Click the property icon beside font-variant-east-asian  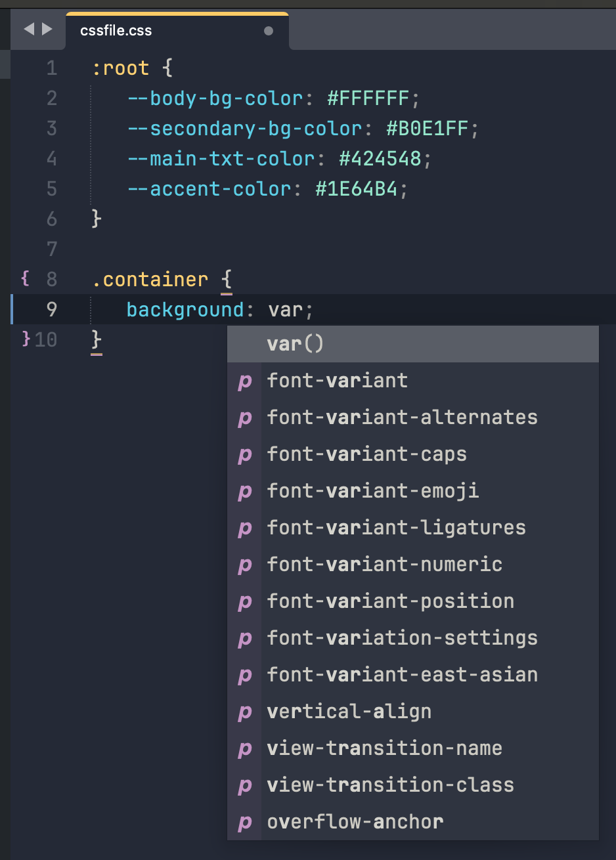pos(245,676)
